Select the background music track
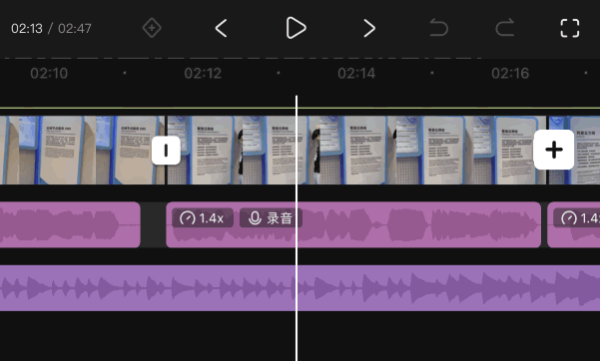This screenshot has height=361, width=600. 300,288
